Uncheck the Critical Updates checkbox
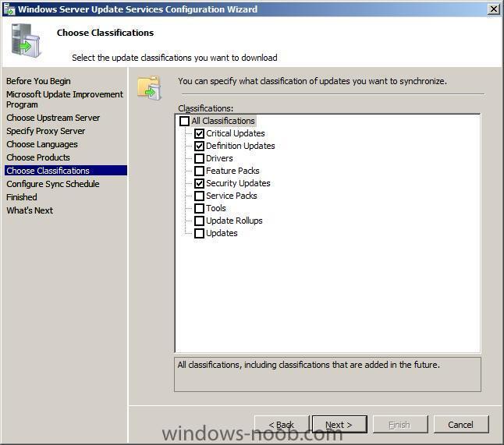This screenshot has height=445, width=504. [x=199, y=133]
